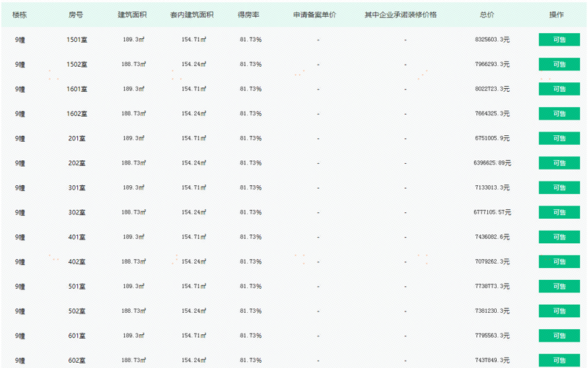Click the total price 8325603.3元 cell
The width and height of the screenshot is (588, 368).
tap(492, 40)
